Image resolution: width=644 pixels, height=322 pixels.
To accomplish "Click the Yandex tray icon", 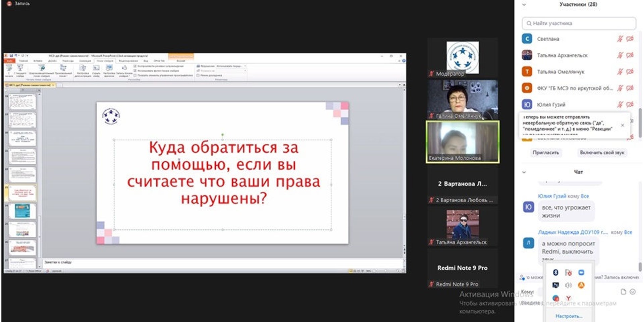I will (569, 298).
